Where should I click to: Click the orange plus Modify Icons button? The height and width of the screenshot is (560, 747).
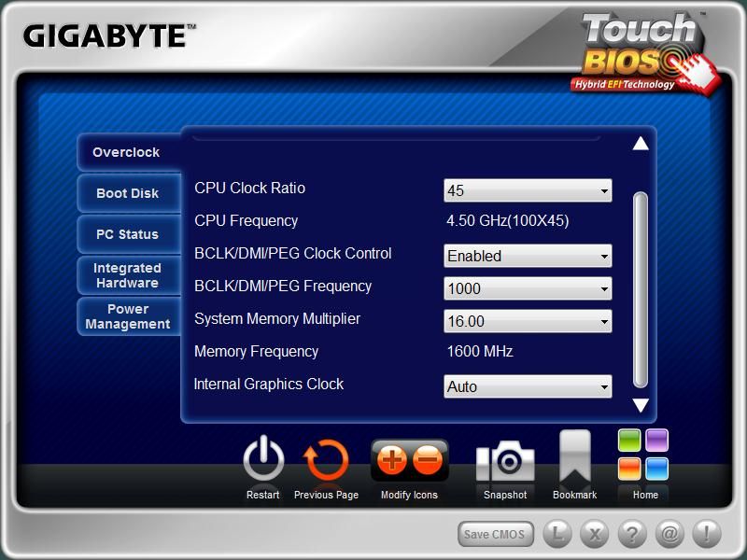pyautogui.click(x=391, y=459)
